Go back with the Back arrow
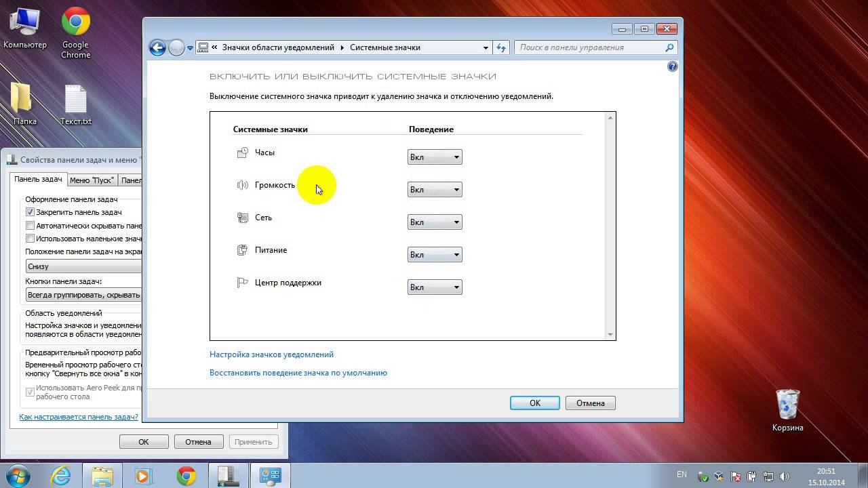Viewport: 868px width, 488px height. [157, 47]
